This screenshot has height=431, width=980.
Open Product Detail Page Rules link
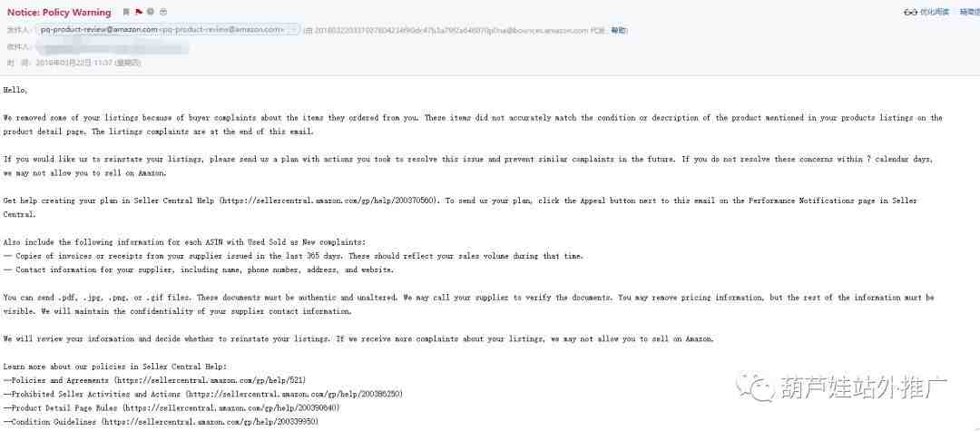click(x=230, y=408)
